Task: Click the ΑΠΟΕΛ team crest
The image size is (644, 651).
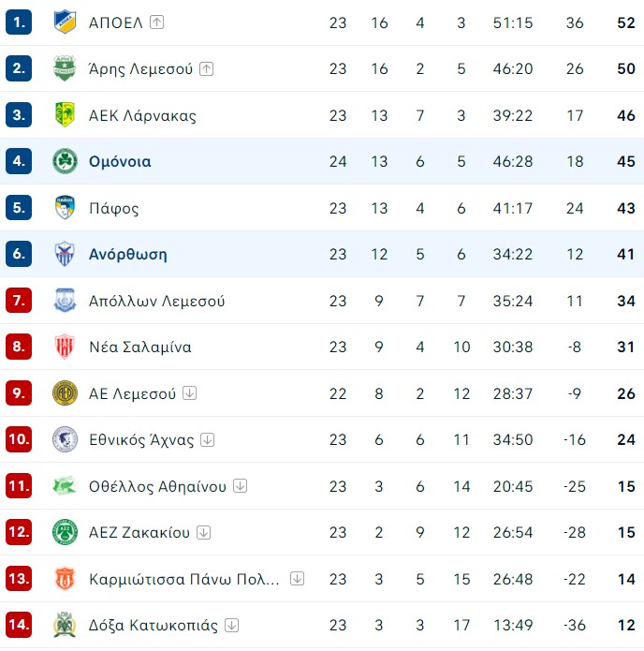Action: point(65,22)
